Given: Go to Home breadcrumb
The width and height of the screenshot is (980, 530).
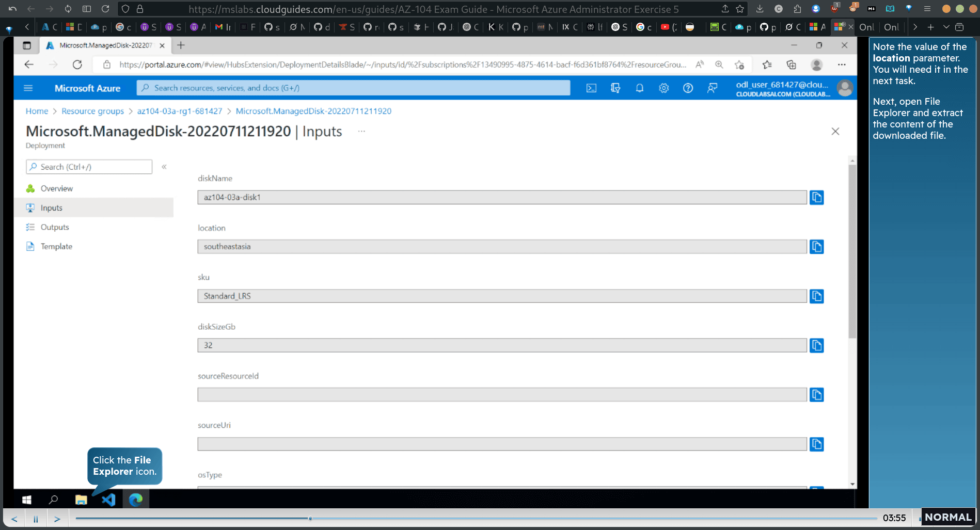Looking at the screenshot, I should pos(37,111).
